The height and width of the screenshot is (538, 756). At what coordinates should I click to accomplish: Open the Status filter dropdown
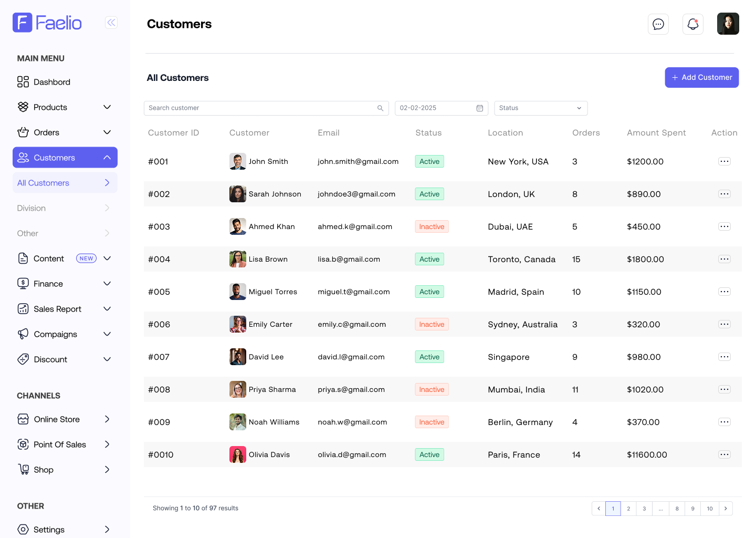click(540, 108)
